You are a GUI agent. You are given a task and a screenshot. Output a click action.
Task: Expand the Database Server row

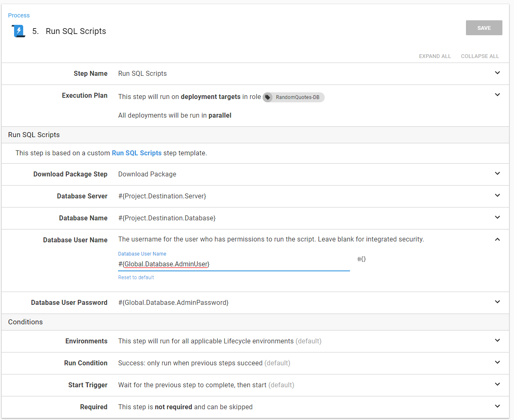(x=497, y=196)
